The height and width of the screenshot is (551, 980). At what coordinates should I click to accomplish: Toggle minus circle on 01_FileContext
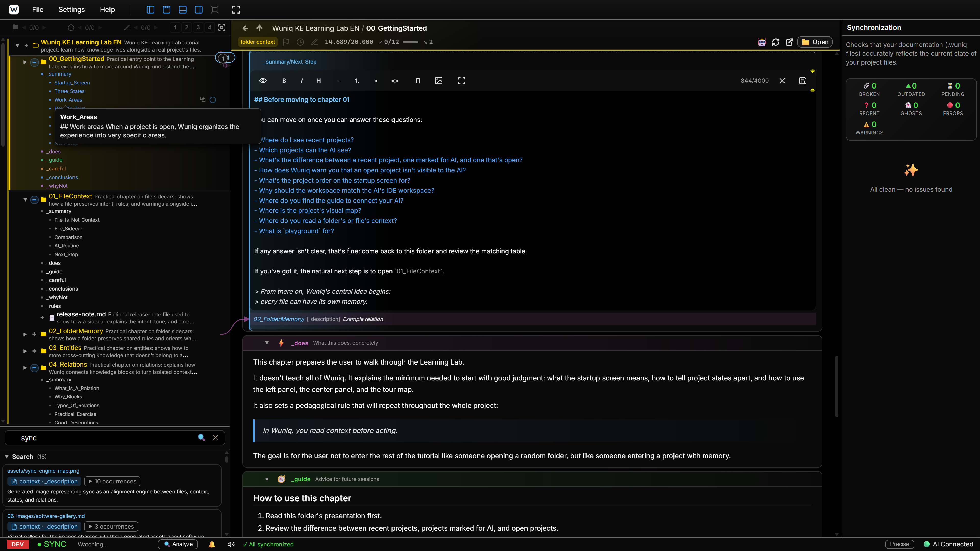point(34,200)
